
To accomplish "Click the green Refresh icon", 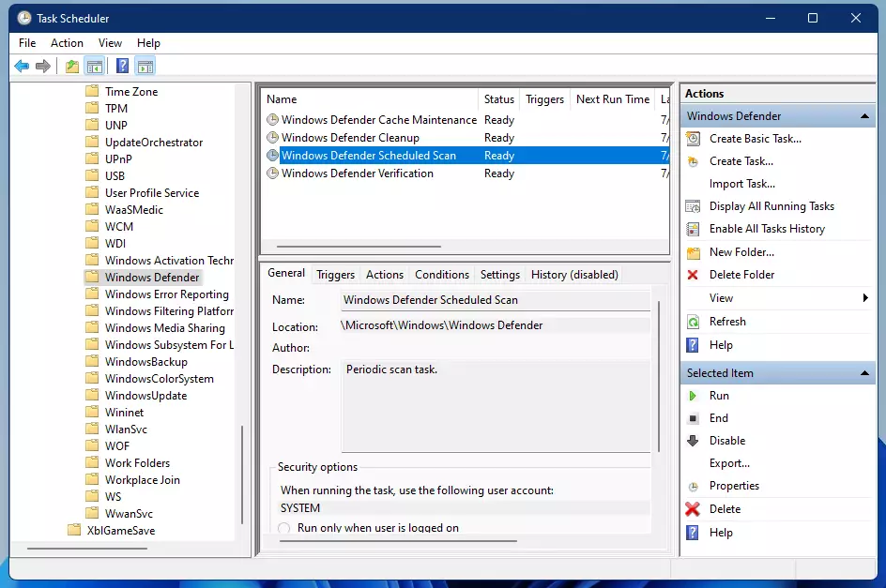I will pyautogui.click(x=693, y=322).
